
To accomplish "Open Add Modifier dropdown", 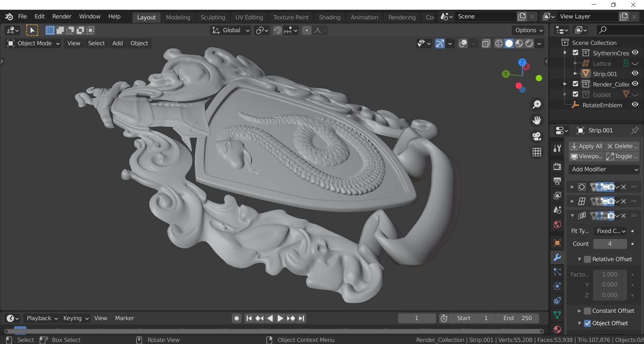I will (604, 169).
